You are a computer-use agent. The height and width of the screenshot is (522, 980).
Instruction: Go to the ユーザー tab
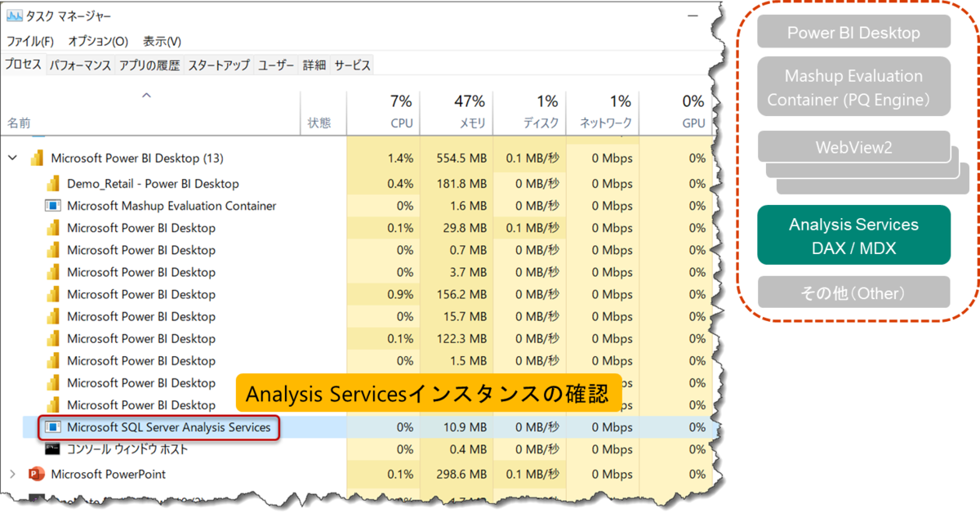pyautogui.click(x=276, y=65)
